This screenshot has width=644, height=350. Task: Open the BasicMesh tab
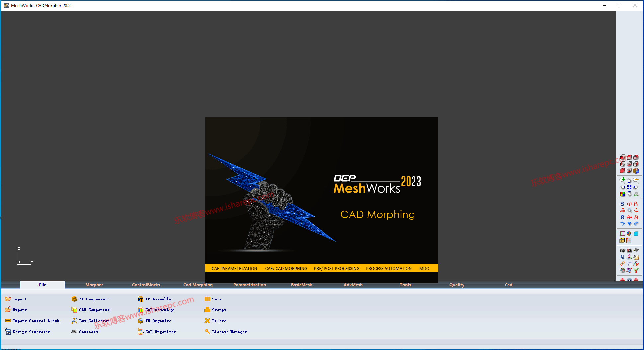pyautogui.click(x=301, y=285)
